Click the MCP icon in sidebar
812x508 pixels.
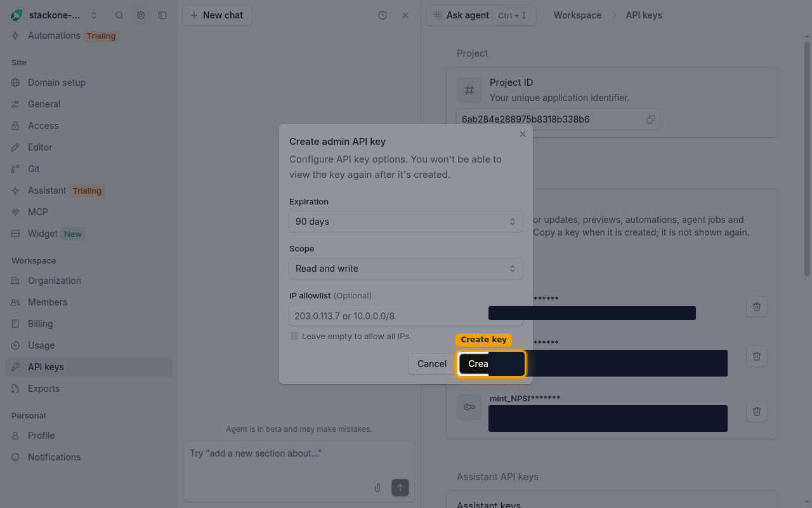[x=15, y=212]
